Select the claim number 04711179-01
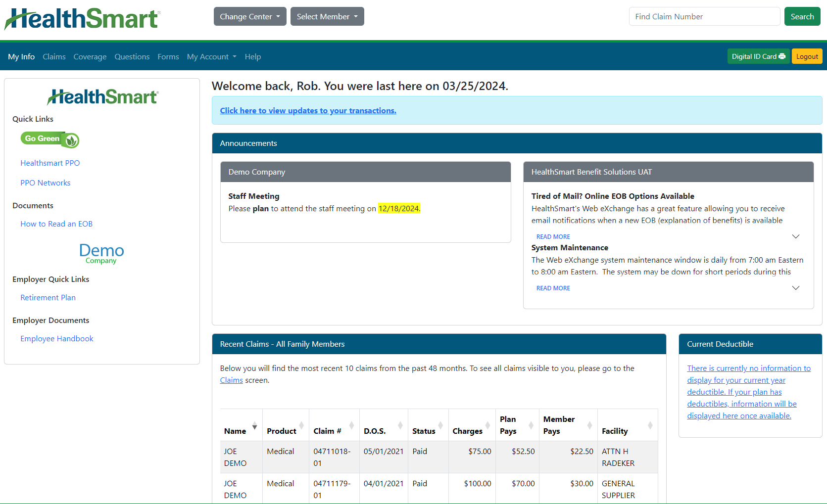The image size is (827, 504). coord(332,489)
